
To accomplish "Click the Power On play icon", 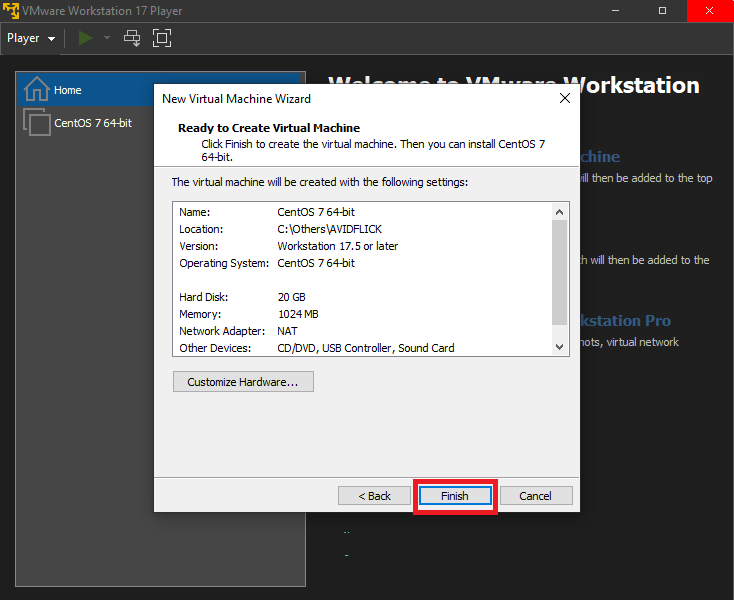I will (86, 38).
